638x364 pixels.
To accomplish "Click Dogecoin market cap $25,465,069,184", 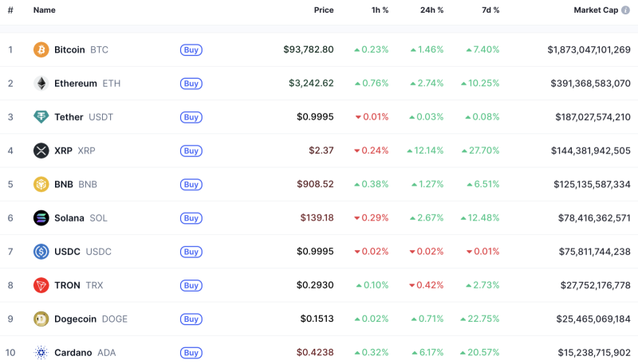I will [593, 319].
